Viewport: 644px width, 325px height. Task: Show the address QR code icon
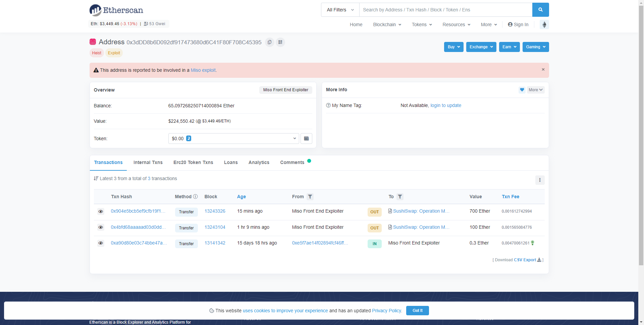pos(280,42)
